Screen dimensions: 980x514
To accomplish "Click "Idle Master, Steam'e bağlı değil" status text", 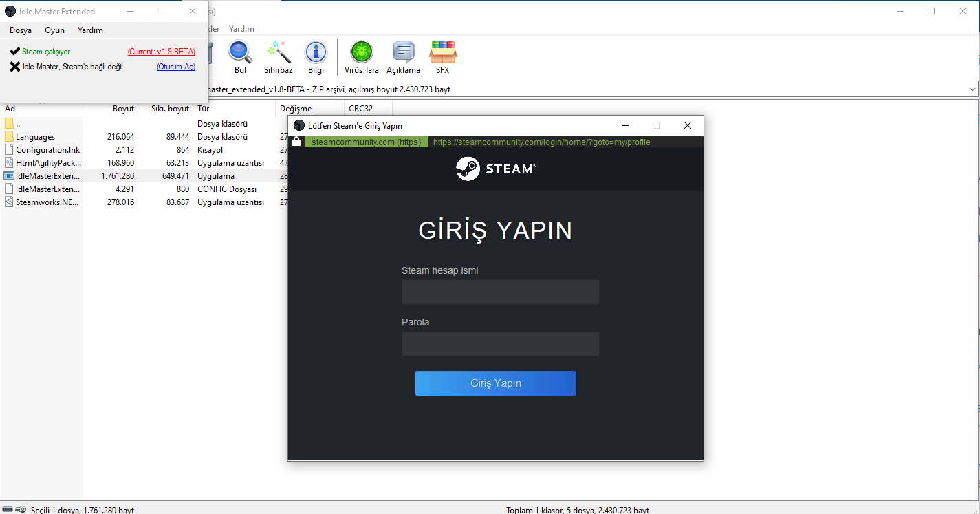I will tap(73, 67).
